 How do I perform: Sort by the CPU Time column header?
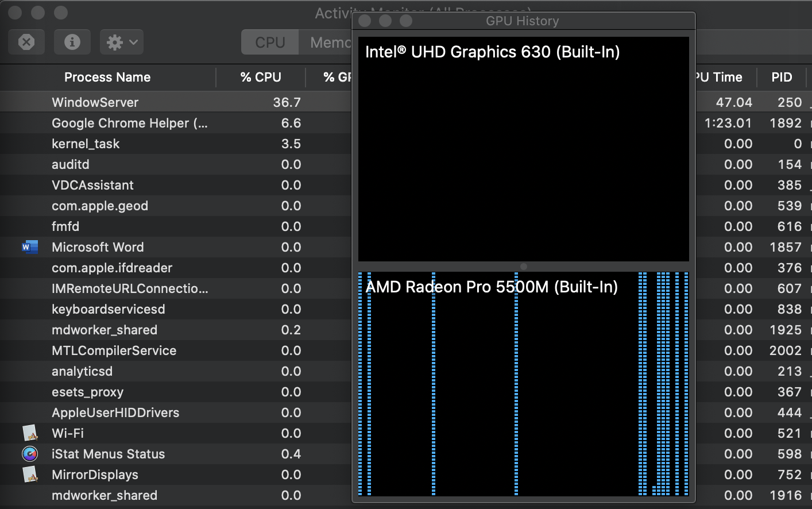[719, 77]
